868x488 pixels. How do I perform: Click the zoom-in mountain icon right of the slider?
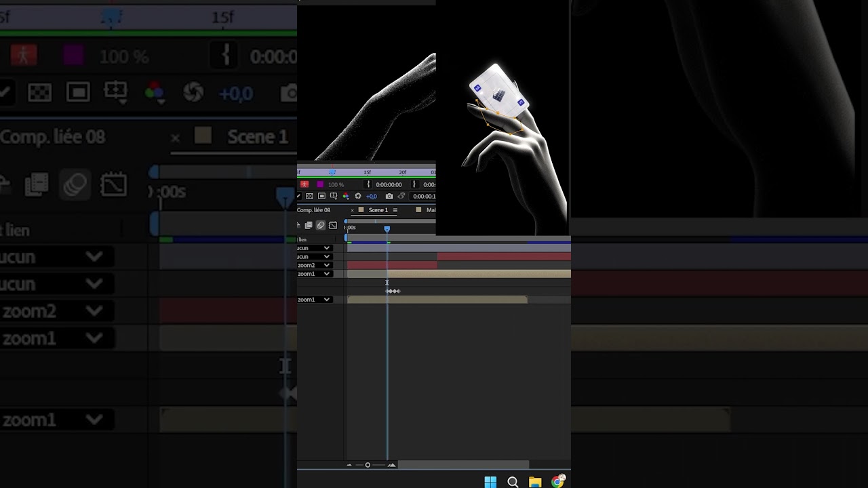[391, 465]
